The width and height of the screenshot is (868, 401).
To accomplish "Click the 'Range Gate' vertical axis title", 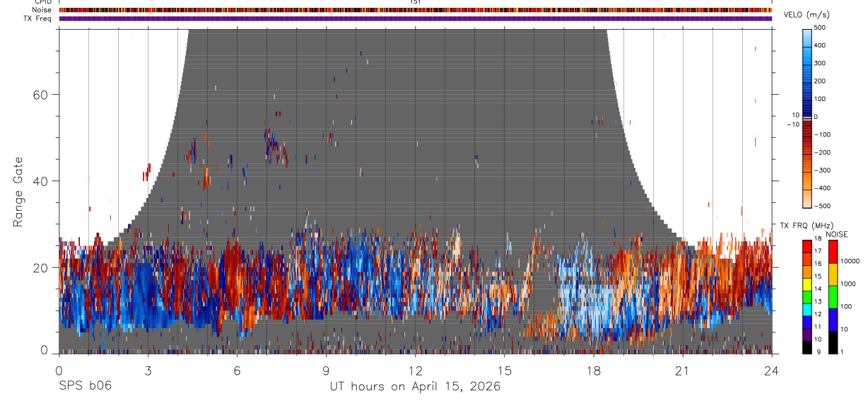I will 18,192.
